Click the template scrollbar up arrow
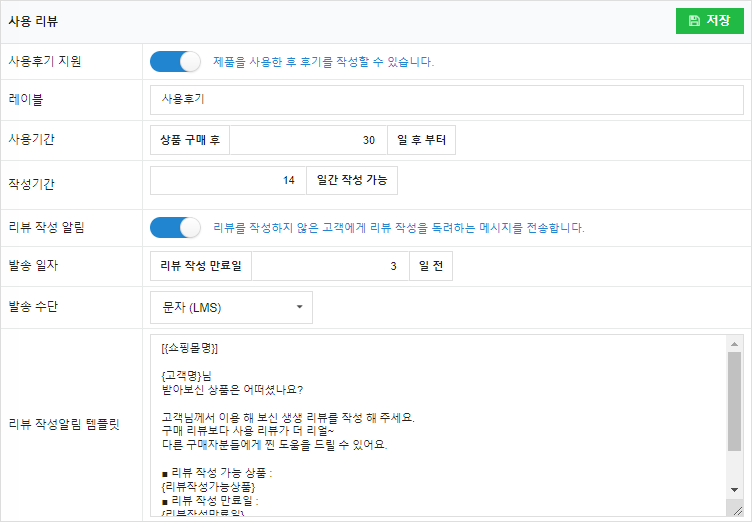This screenshot has width=752, height=522. [734, 343]
